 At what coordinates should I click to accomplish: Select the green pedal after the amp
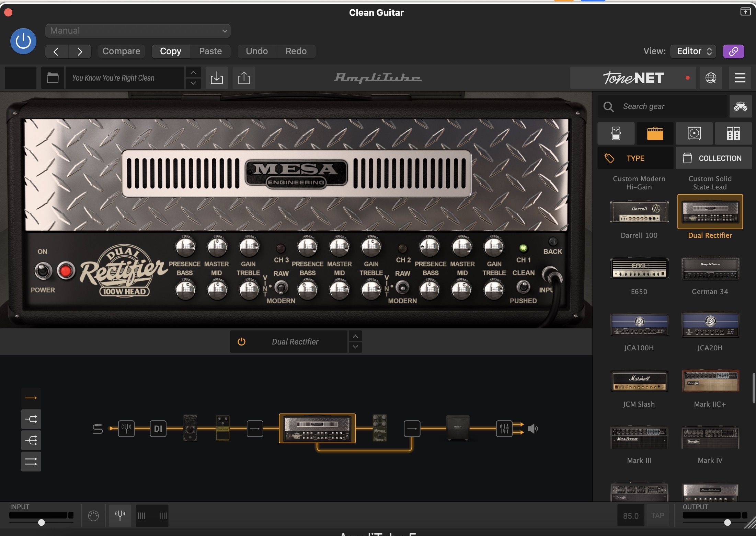point(380,428)
